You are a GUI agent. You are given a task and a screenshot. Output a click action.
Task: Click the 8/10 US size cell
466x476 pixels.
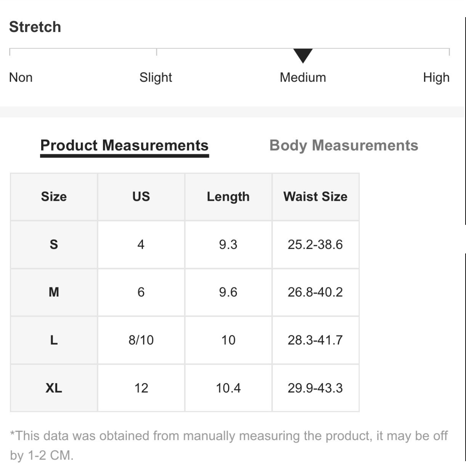click(141, 340)
